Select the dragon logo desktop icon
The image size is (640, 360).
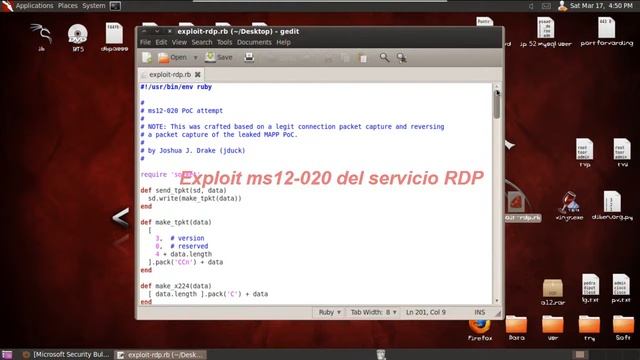click(41, 38)
